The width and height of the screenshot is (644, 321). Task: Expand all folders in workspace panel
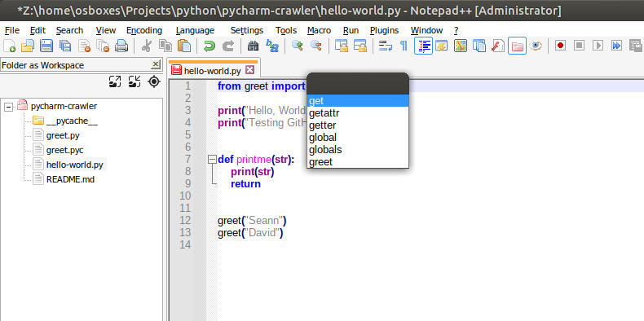(115, 81)
